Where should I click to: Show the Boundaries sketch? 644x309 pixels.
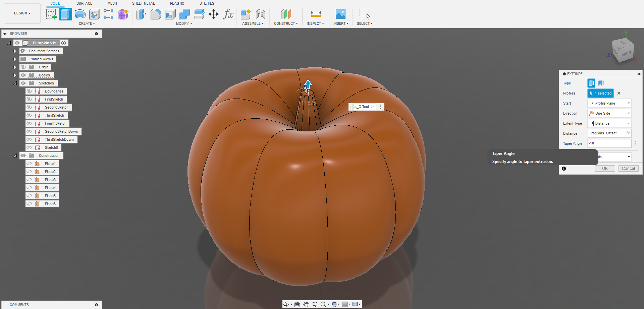[x=29, y=91]
